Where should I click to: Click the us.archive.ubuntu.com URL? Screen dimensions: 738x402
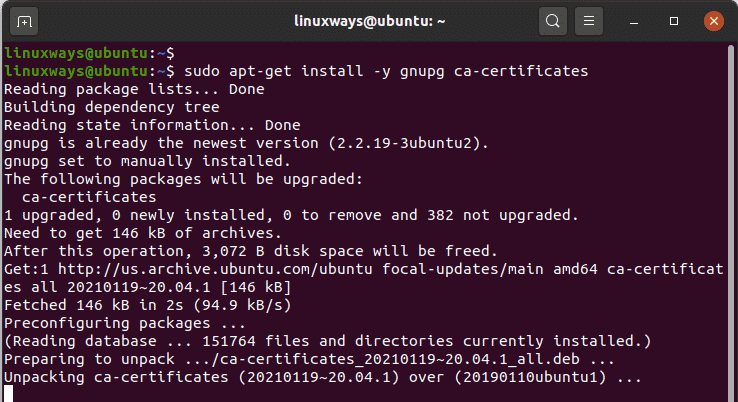tap(215, 269)
